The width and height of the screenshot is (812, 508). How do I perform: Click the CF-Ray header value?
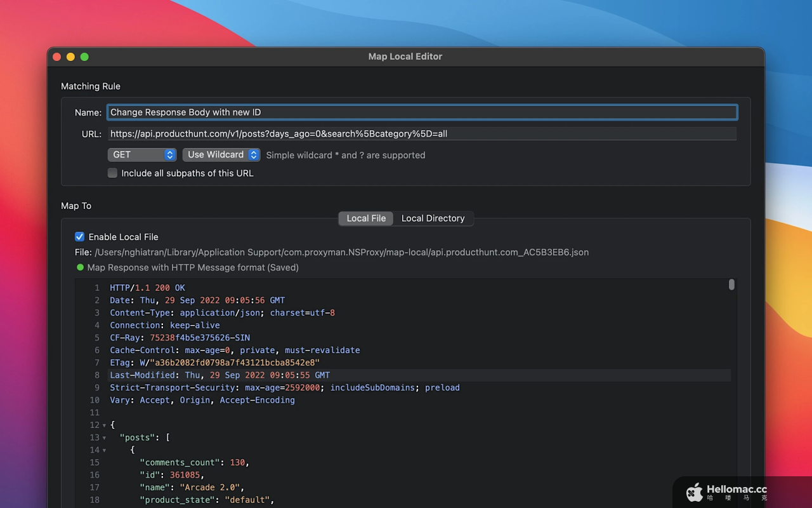click(x=200, y=338)
